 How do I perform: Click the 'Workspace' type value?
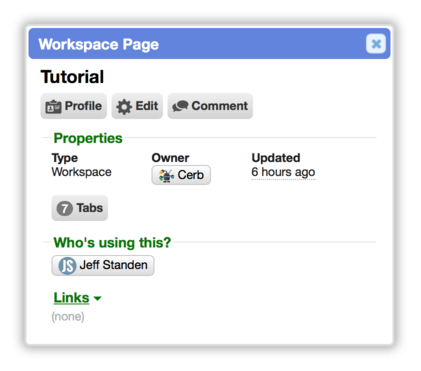[81, 172]
